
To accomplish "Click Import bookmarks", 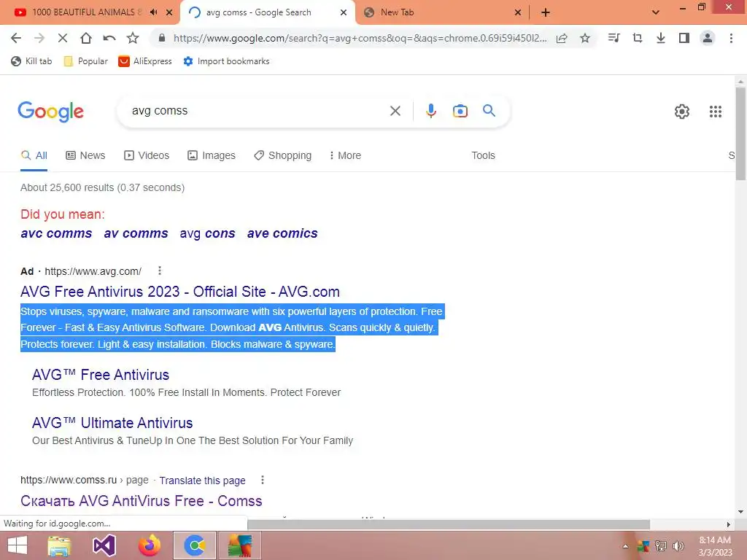I will coord(226,61).
